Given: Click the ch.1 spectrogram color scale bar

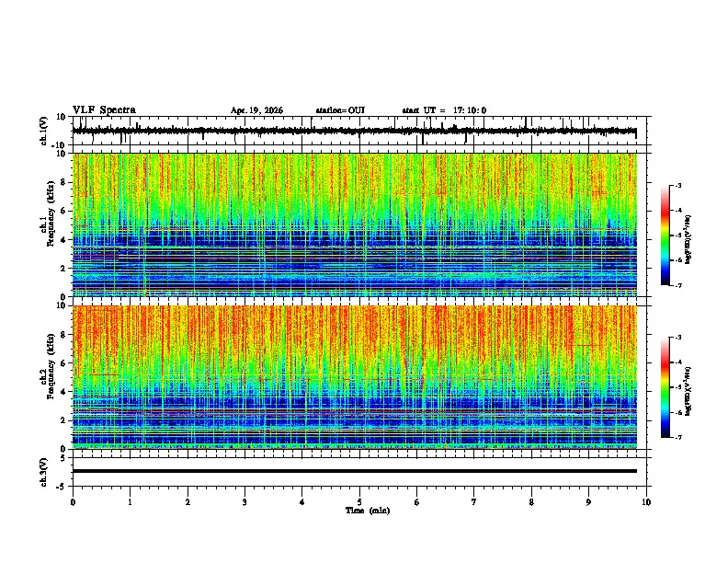Looking at the screenshot, I should coord(665,236).
